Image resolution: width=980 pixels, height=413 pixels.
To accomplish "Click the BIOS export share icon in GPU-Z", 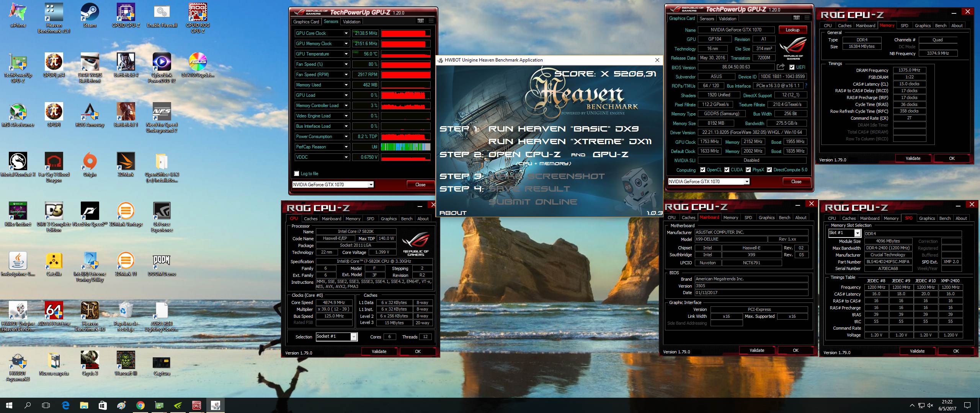I will (x=781, y=67).
